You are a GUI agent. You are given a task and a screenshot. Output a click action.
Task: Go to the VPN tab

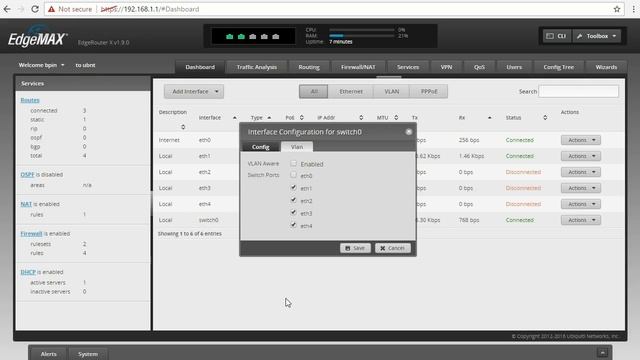pos(446,67)
